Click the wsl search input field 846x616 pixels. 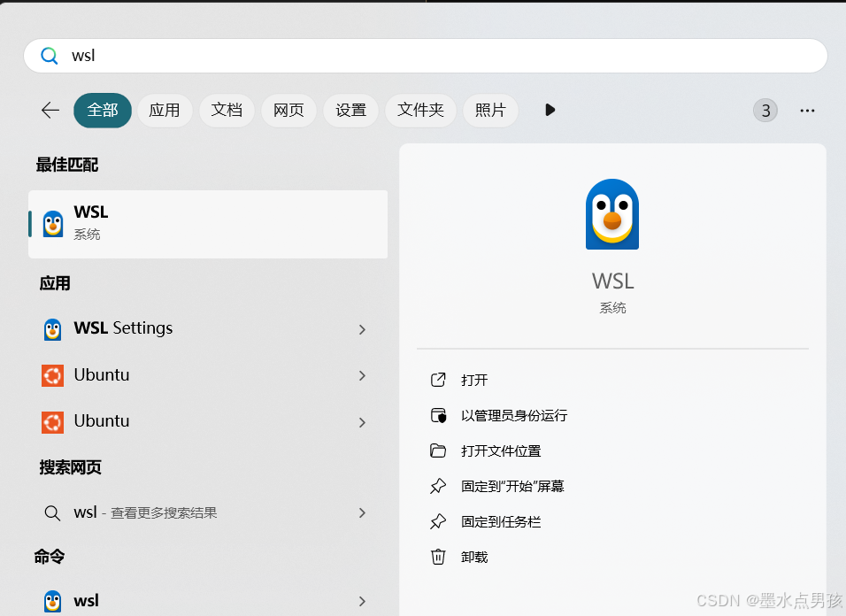click(425, 56)
